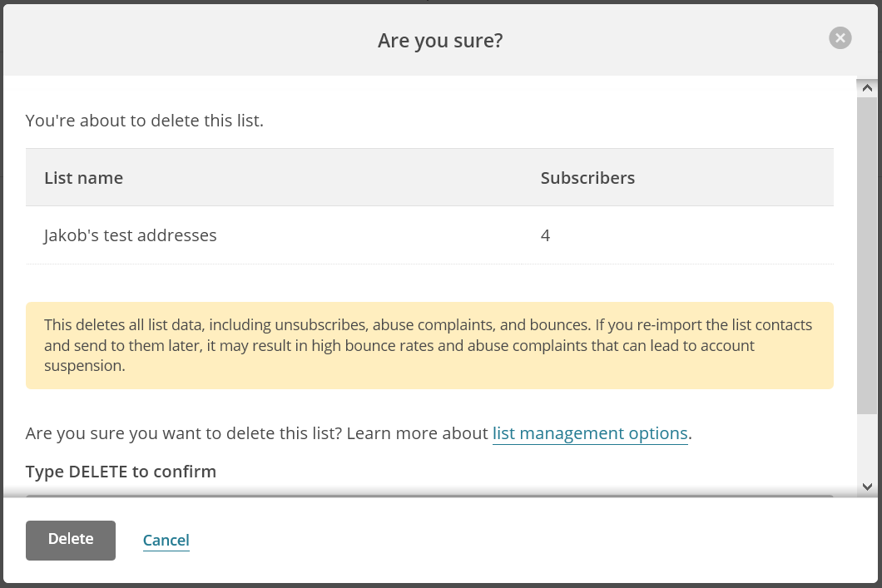Screen dimensions: 882x588
Task: Click the subscriber count of 4
Action: tap(545, 235)
